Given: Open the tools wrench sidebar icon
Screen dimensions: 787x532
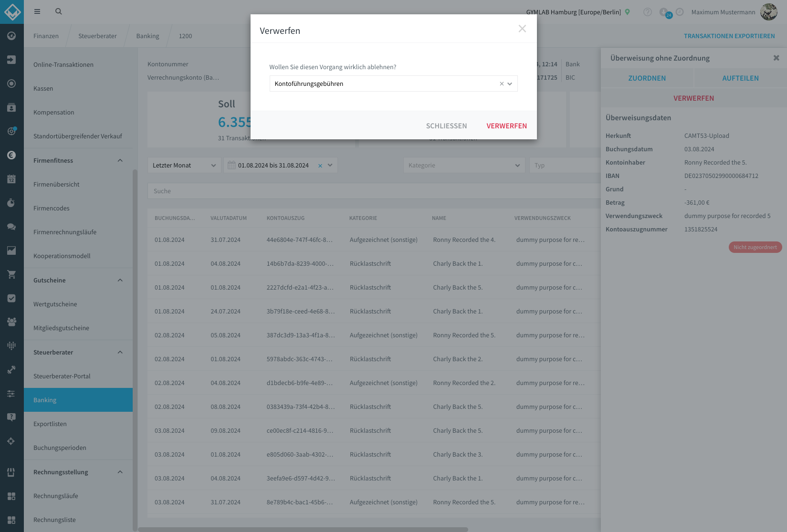Looking at the screenshot, I should pyautogui.click(x=12, y=370).
